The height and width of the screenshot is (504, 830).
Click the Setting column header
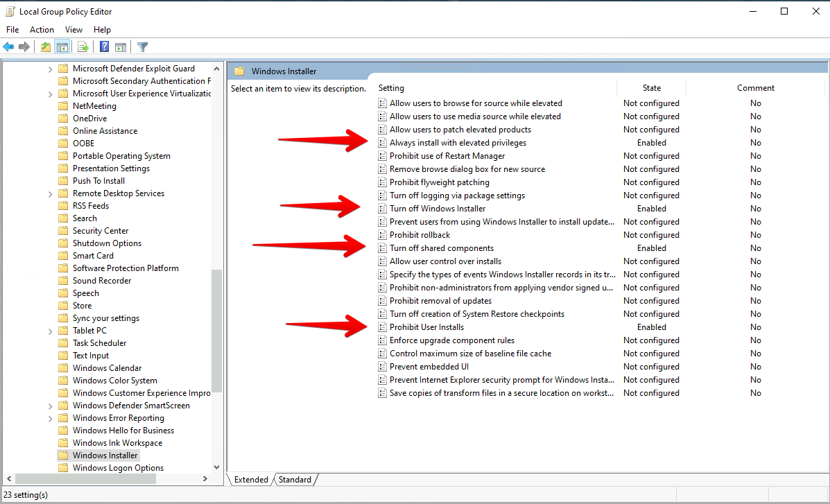pos(392,88)
